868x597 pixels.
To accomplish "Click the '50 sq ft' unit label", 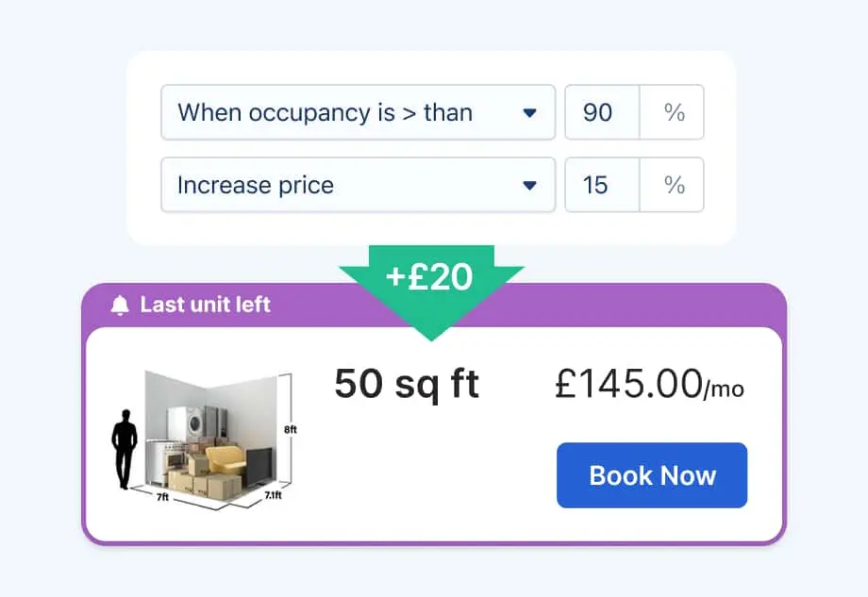I will click(x=407, y=383).
